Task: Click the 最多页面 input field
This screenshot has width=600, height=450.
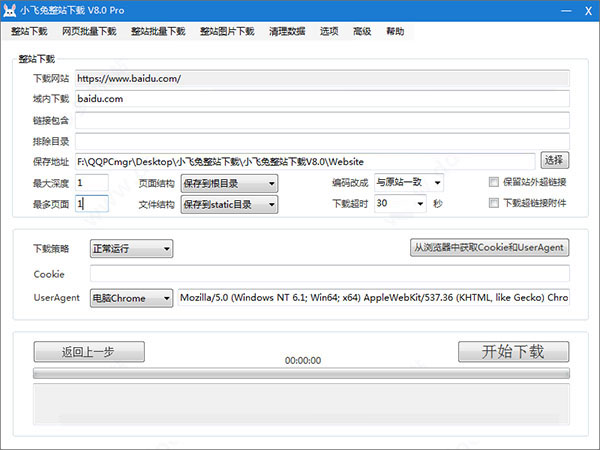Action: pos(92,204)
